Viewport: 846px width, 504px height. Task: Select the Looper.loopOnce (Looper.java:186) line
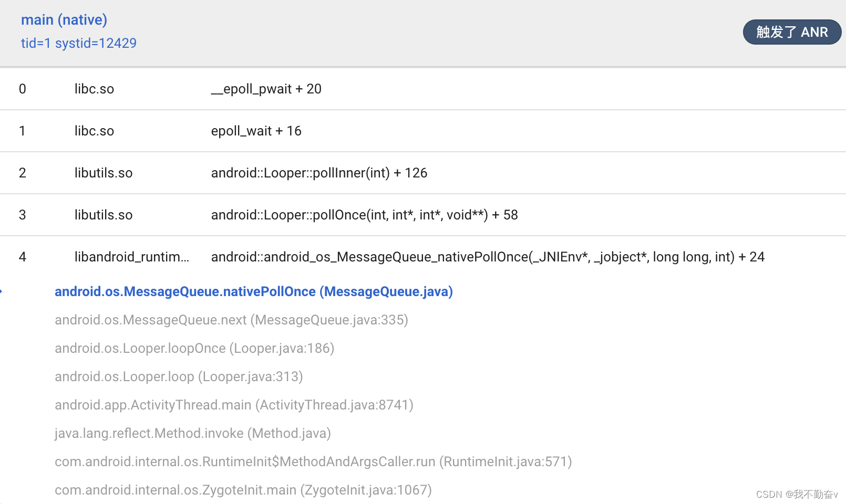click(x=194, y=348)
